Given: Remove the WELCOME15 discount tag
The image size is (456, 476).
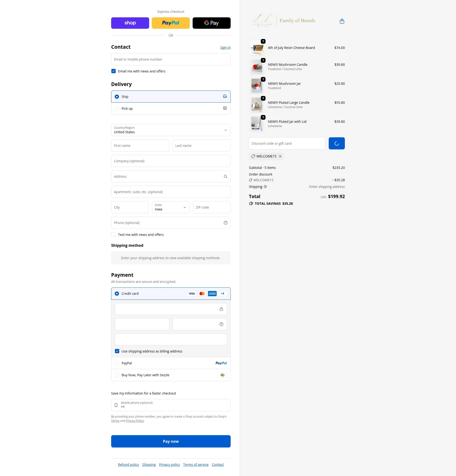Looking at the screenshot, I should 280,156.
